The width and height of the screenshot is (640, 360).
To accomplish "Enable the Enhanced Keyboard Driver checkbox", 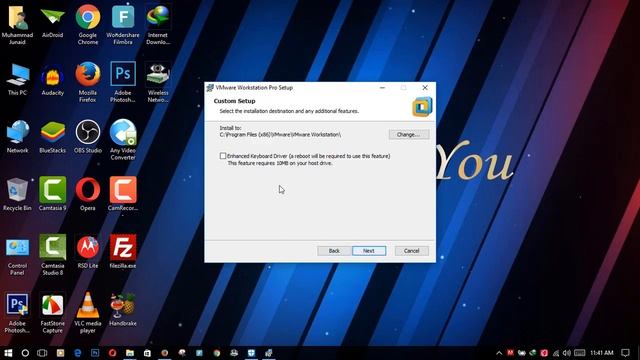I will pyautogui.click(x=223, y=156).
